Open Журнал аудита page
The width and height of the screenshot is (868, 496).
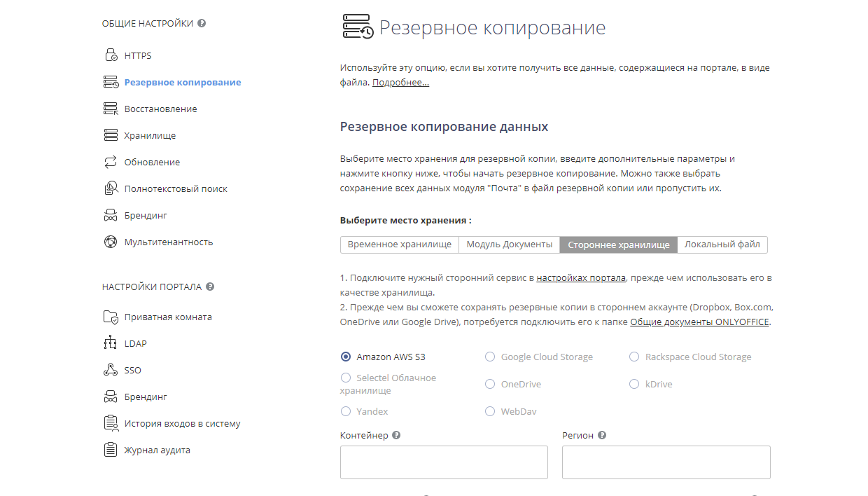click(157, 450)
